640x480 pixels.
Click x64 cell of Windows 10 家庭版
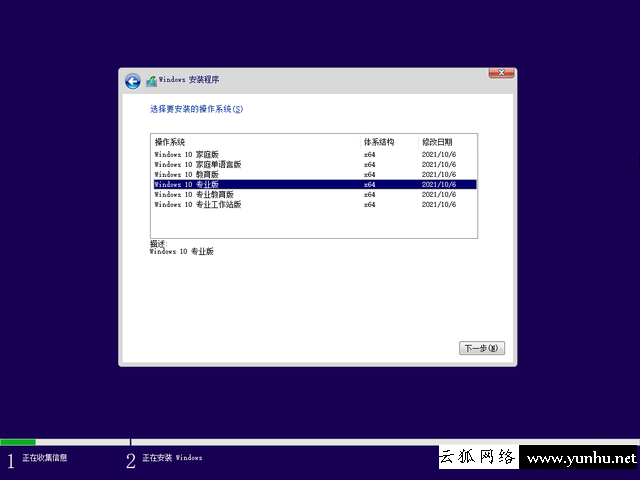(x=369, y=155)
